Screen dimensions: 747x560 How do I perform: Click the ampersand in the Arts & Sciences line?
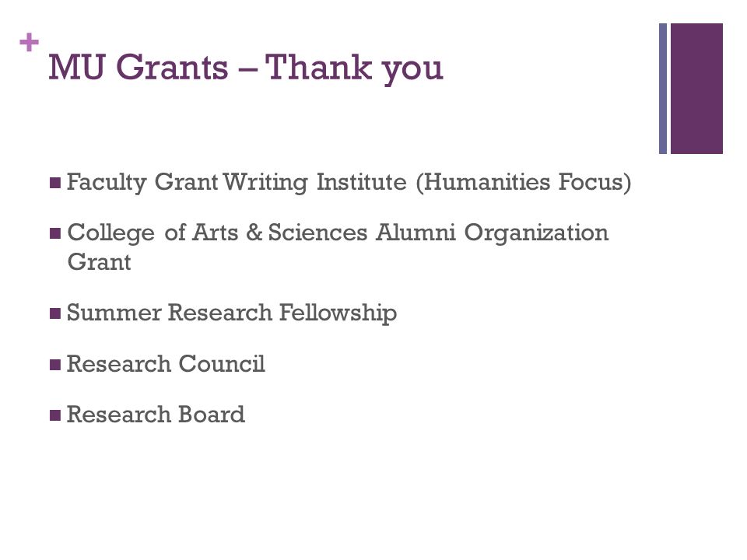(x=254, y=233)
